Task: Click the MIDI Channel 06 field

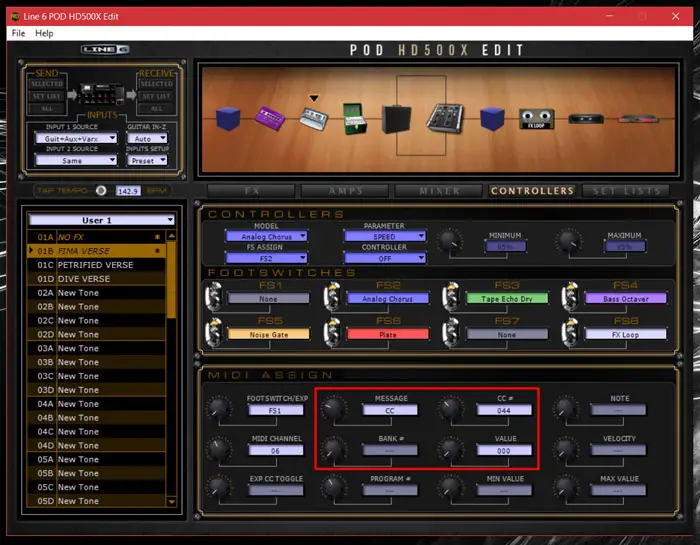Action: [275, 450]
